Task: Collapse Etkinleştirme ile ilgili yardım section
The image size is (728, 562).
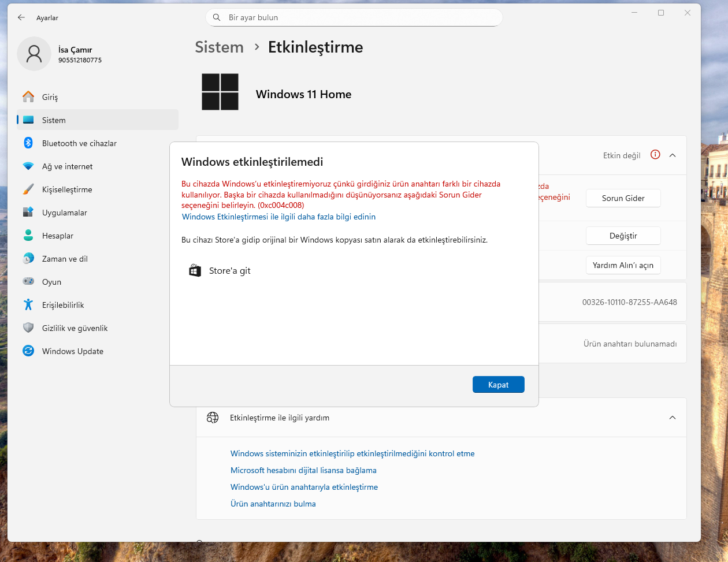Action: (x=673, y=418)
